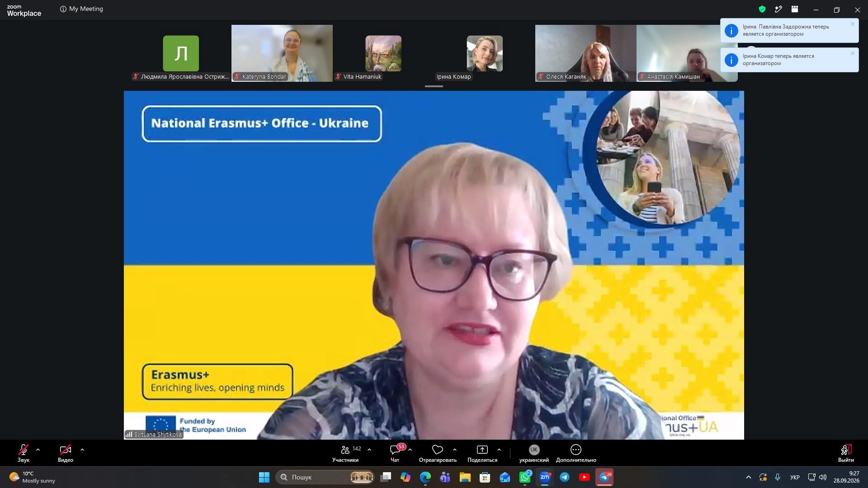Click Svitlana Shytikova name label on main video
The height and width of the screenshot is (488, 868).
point(154,434)
